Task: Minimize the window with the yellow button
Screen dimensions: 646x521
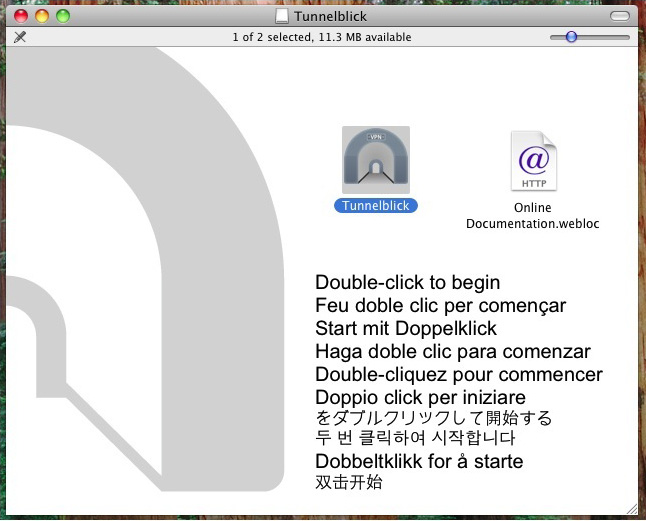Action: tap(42, 16)
